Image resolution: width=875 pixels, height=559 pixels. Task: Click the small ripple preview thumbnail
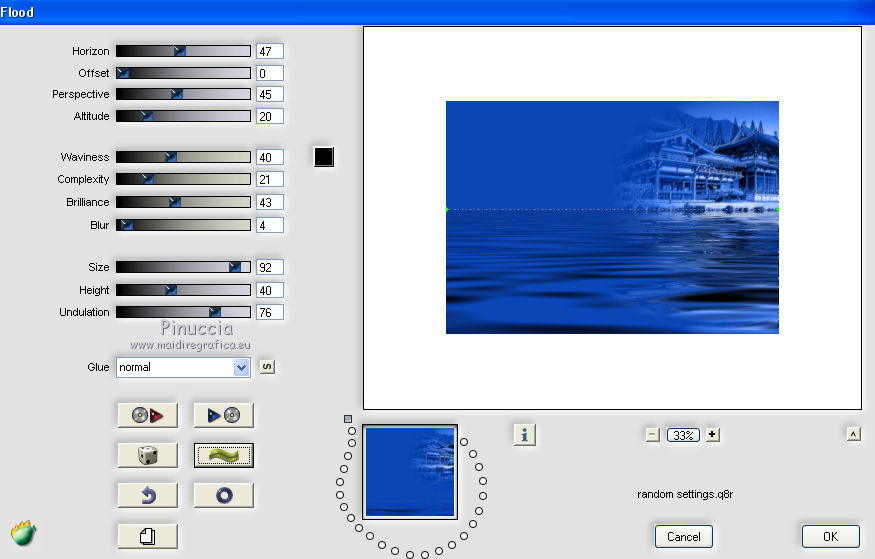click(x=410, y=472)
